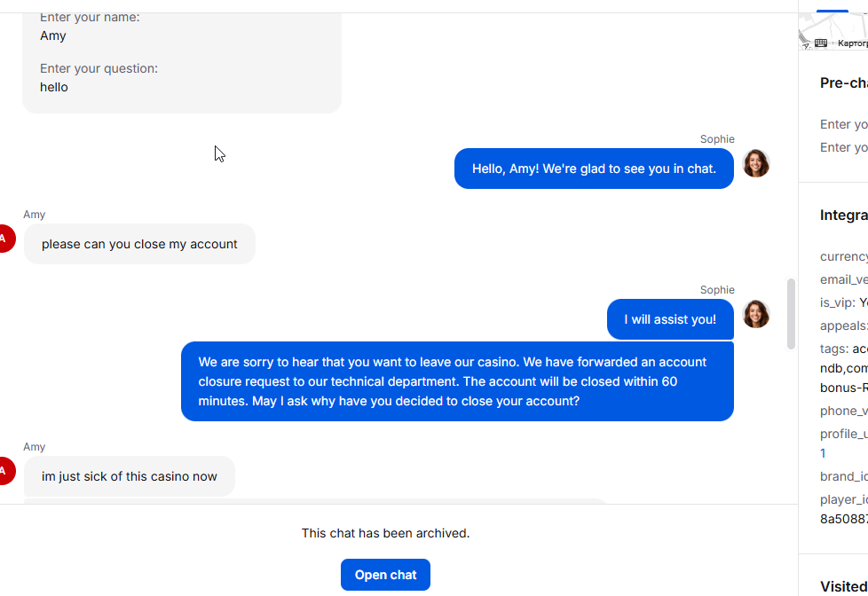Click 'im just sick of this casino now' bubble
The height and width of the screenshot is (596, 868).
coord(129,476)
